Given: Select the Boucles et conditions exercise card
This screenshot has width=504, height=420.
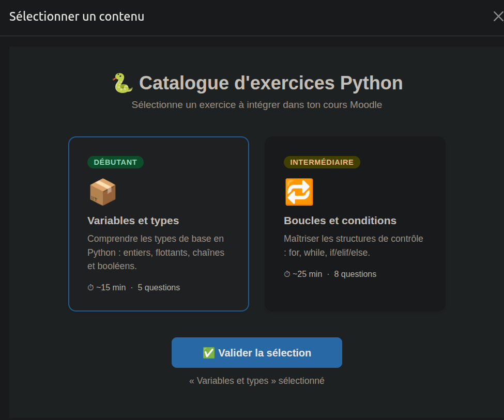Looking at the screenshot, I should point(355,224).
